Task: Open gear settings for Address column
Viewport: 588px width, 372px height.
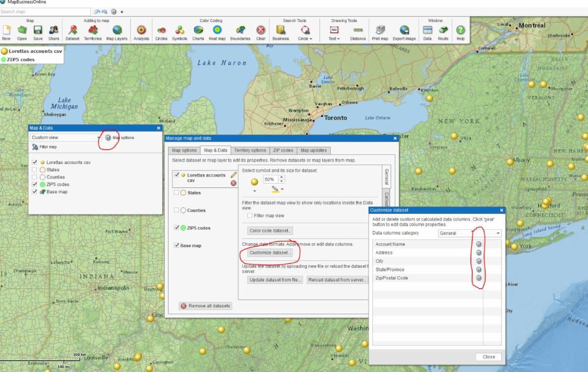Action: (479, 253)
